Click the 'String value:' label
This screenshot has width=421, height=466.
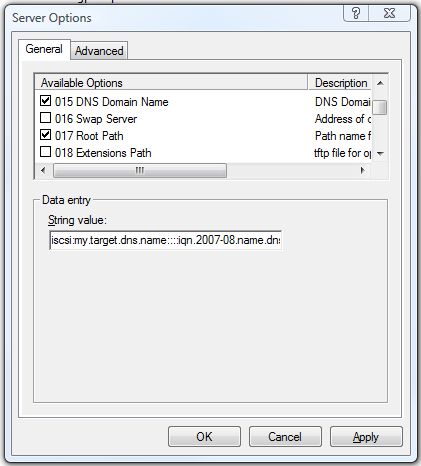point(77,220)
